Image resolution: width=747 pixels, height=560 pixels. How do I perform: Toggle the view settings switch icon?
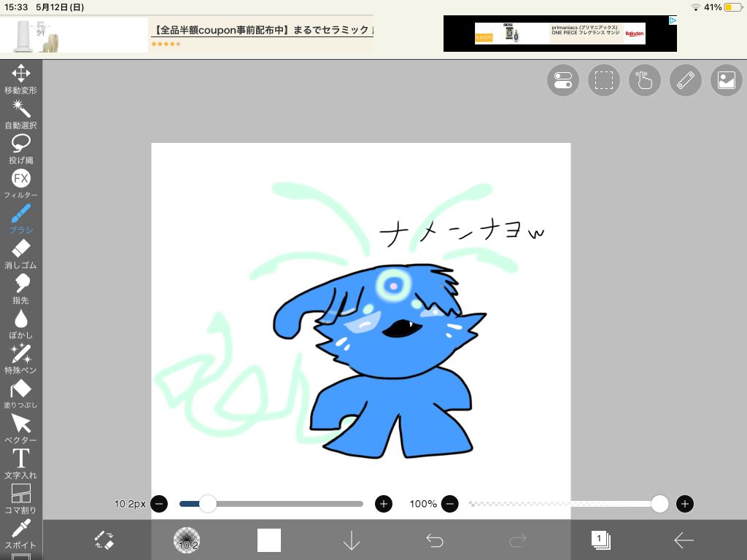coord(562,80)
